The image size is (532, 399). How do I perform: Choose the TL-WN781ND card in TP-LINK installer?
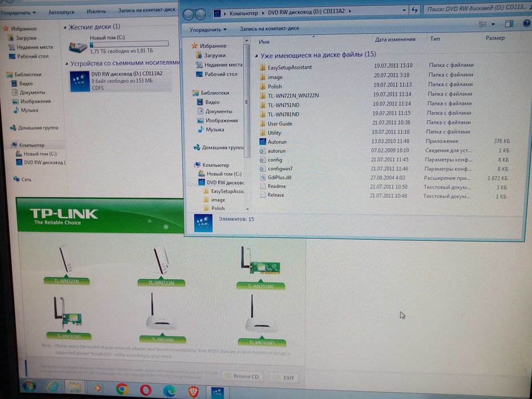68,318
